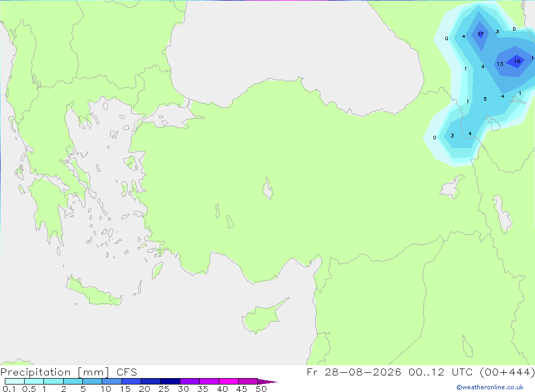Click the 'CFS' model label

tap(127, 372)
